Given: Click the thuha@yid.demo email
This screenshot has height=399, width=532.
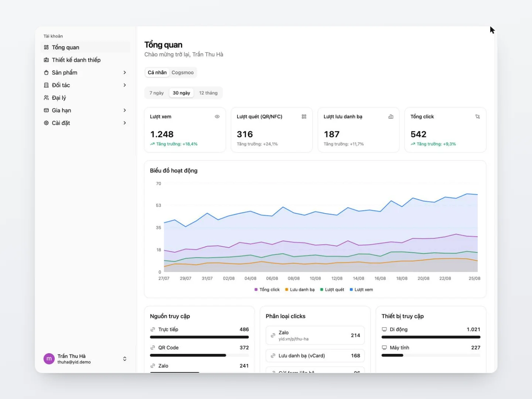Looking at the screenshot, I should [x=74, y=362].
